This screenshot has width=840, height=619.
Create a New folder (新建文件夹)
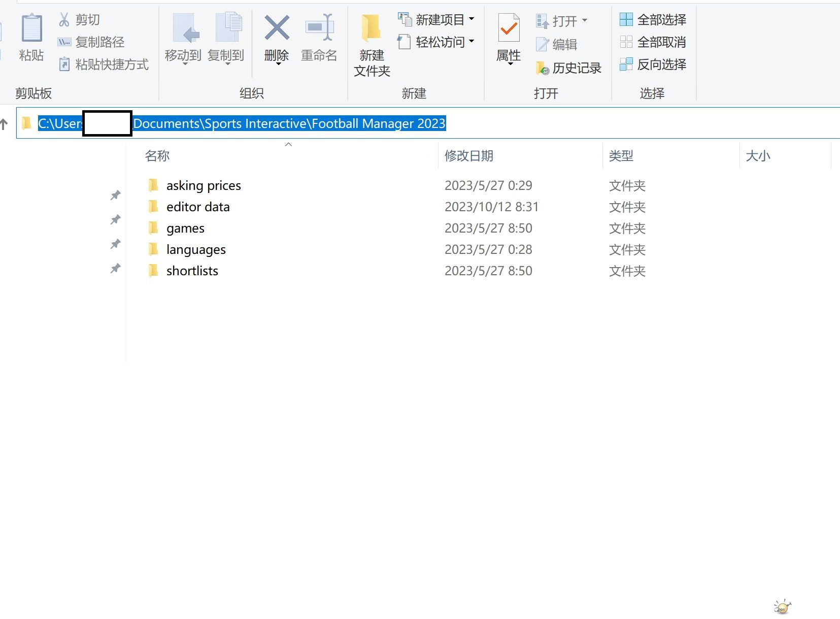372,46
